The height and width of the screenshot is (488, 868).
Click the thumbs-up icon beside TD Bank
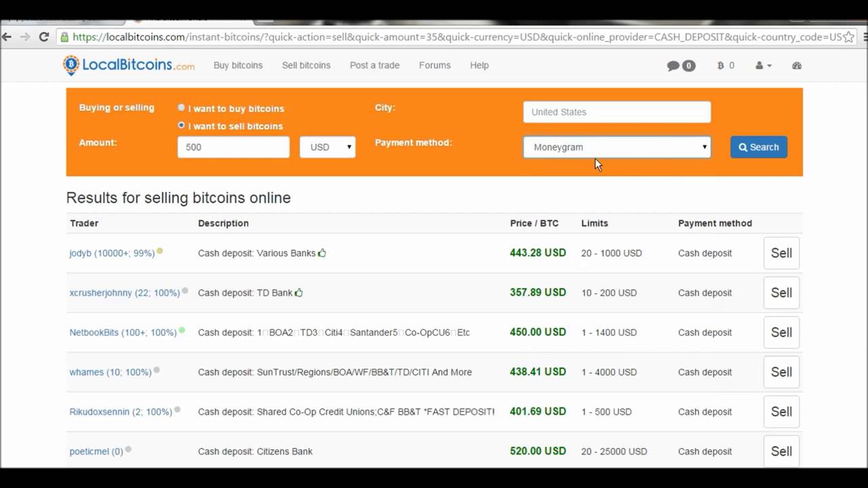[299, 293]
